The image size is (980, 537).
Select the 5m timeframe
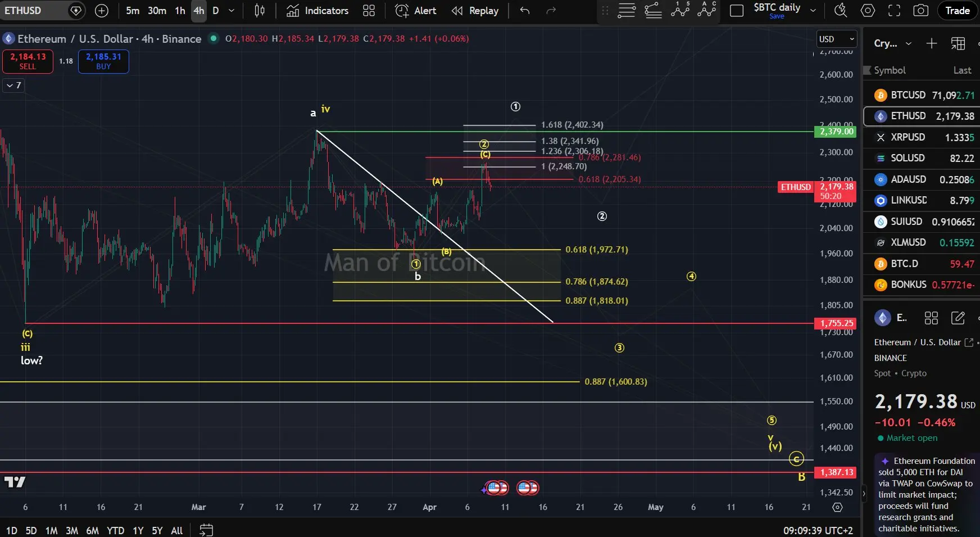coord(133,11)
